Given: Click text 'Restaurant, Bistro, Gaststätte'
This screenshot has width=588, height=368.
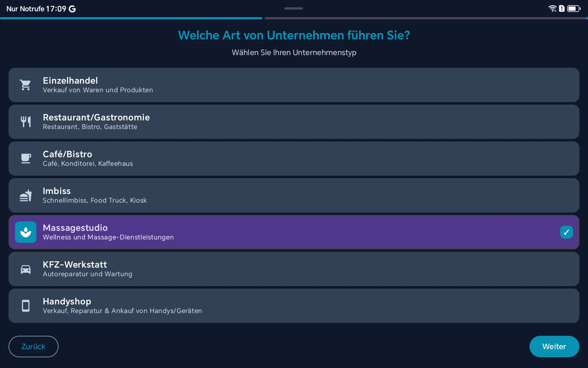Looking at the screenshot, I should (90, 127).
